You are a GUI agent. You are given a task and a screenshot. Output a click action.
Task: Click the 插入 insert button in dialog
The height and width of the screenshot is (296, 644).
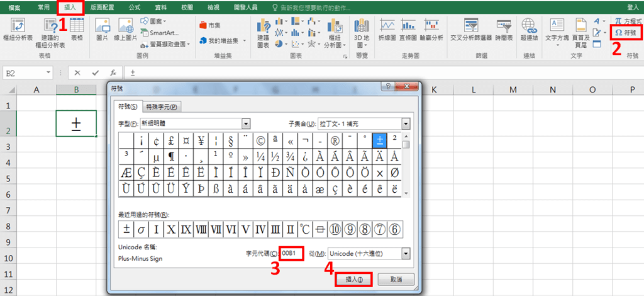[x=354, y=278]
